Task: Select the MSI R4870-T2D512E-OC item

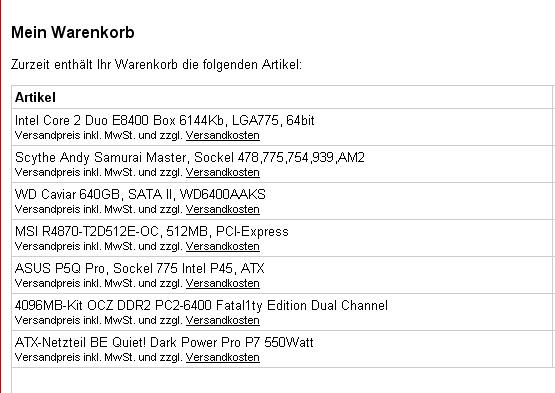Action: 151,232
